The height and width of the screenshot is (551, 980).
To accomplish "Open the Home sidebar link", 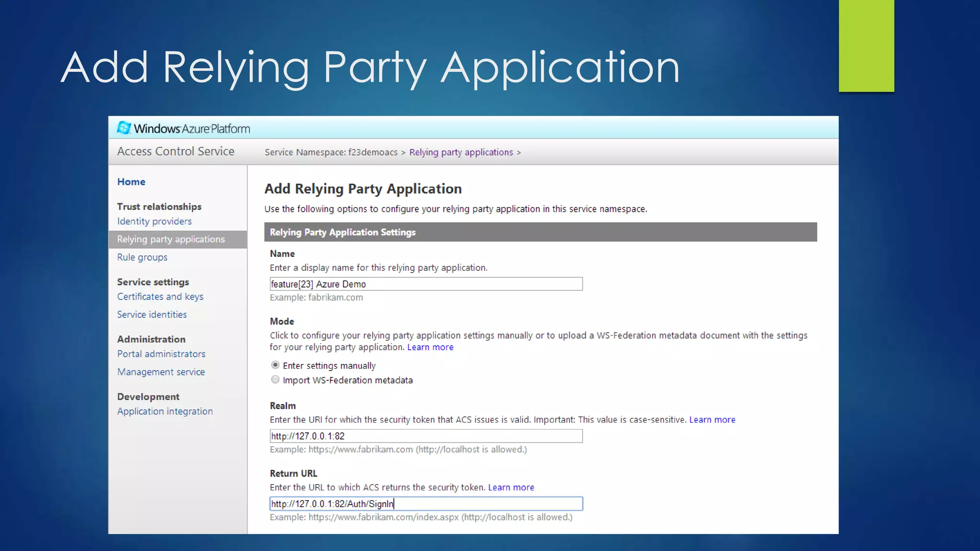I will coord(131,182).
